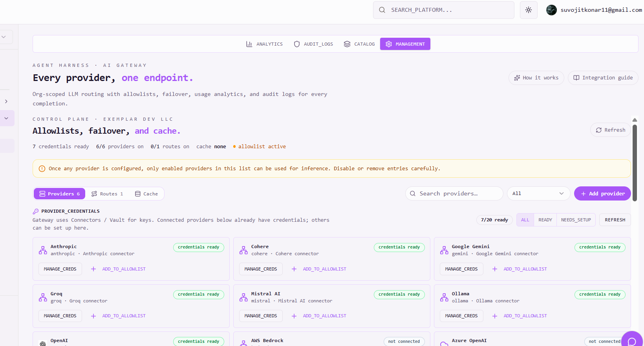The height and width of the screenshot is (346, 644).
Task: Click the plus icon beside Mistral ADD_TO_ALLOWLIST
Action: [294, 316]
